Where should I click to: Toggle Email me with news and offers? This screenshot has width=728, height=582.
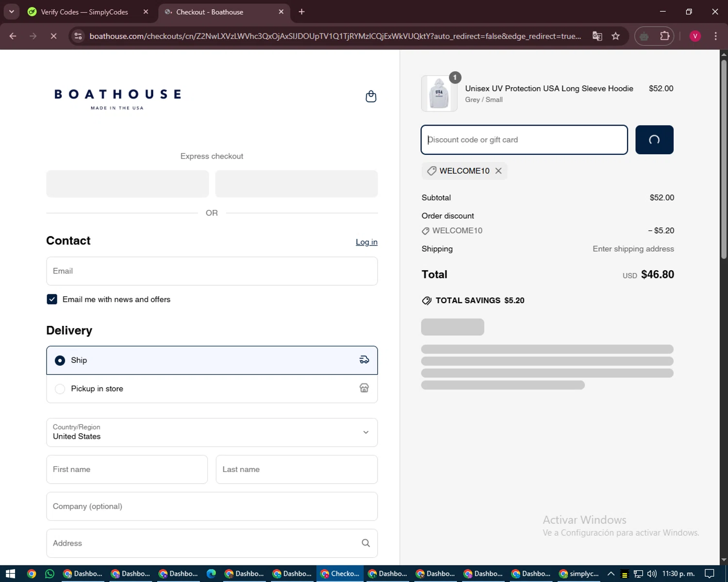coord(52,299)
